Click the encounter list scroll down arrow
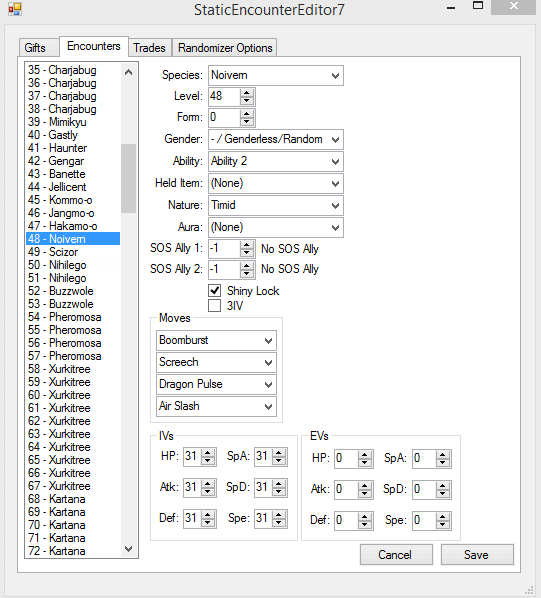 pyautogui.click(x=128, y=549)
